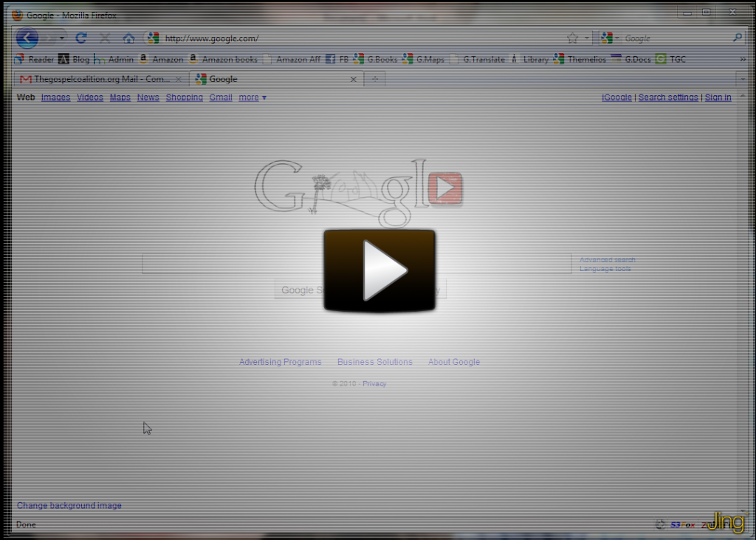Open Reader bookmark
The width and height of the screenshot is (756, 540).
pos(34,59)
